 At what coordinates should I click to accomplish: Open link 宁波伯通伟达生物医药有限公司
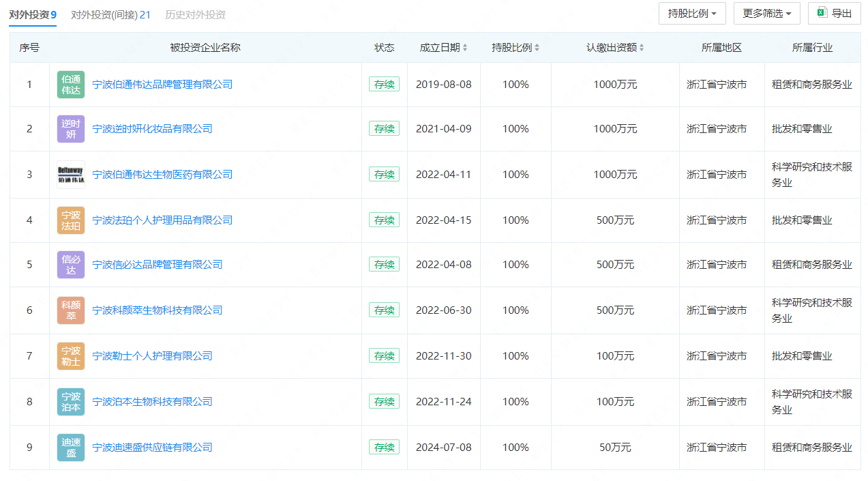click(x=162, y=175)
